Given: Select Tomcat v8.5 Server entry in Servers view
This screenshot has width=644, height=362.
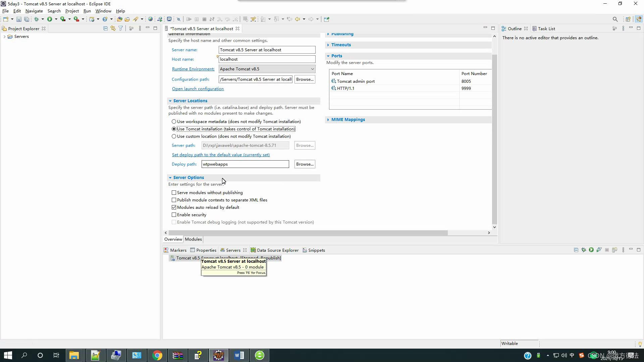Looking at the screenshot, I should pos(225,258).
